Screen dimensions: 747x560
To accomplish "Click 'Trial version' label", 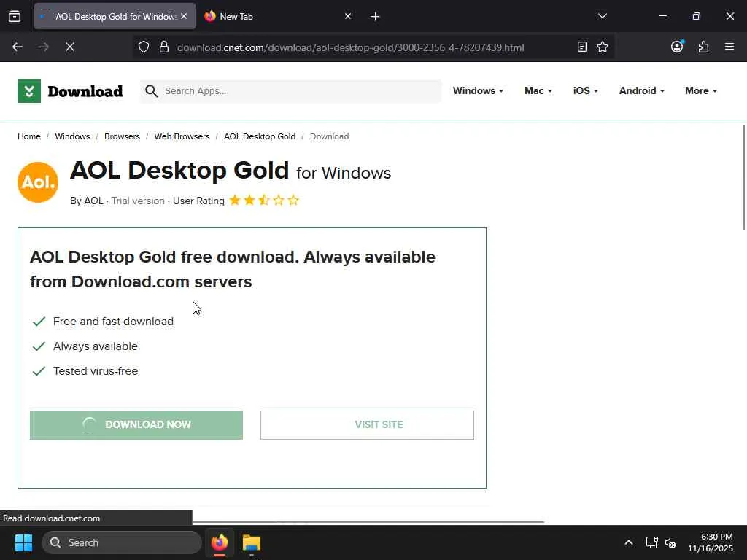I will 138,201.
